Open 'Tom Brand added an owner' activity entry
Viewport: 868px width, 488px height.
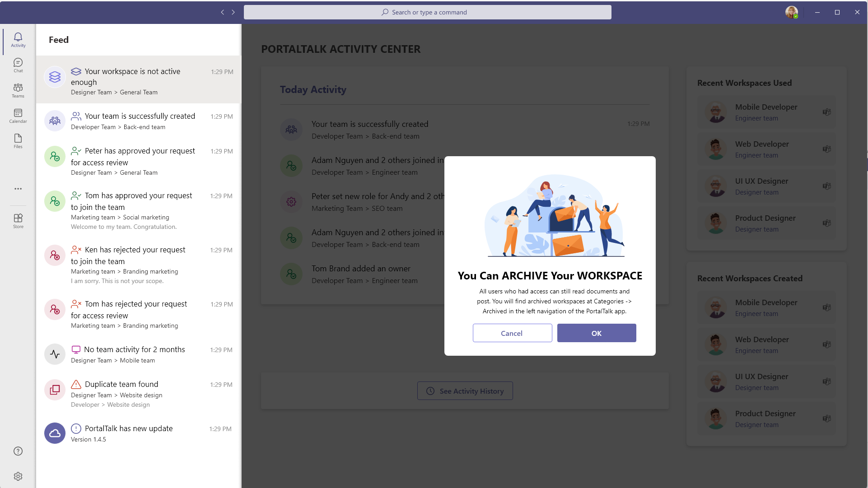coord(362,274)
